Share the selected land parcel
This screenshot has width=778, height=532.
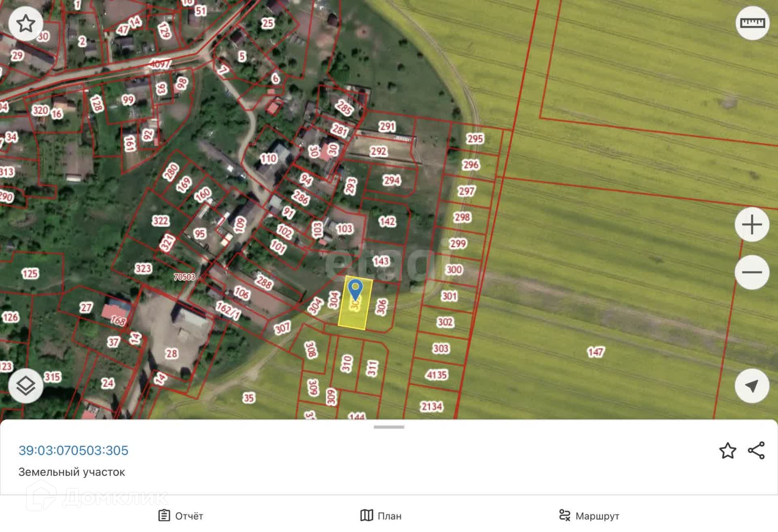point(756,451)
